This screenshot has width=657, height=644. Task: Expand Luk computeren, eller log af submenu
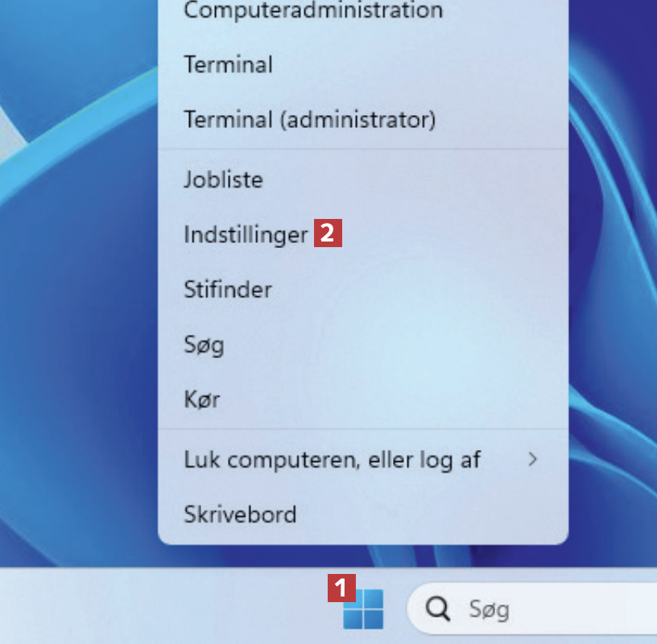tap(363, 460)
